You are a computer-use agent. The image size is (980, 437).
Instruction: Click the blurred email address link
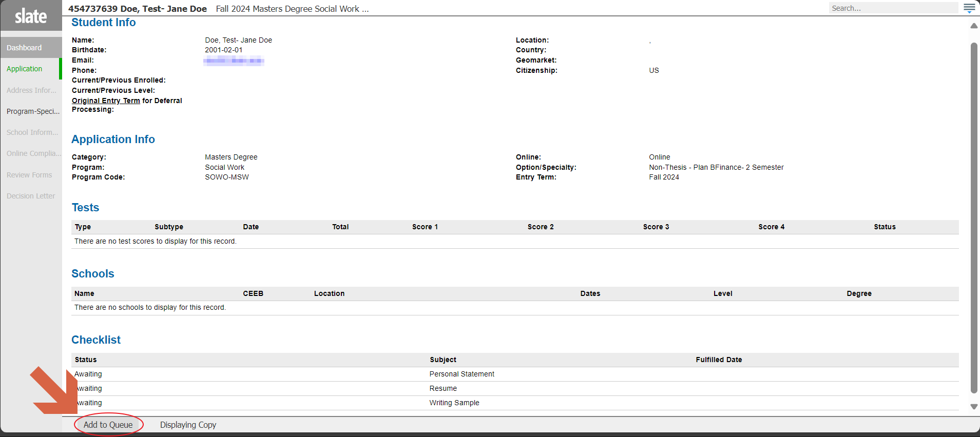pos(234,61)
